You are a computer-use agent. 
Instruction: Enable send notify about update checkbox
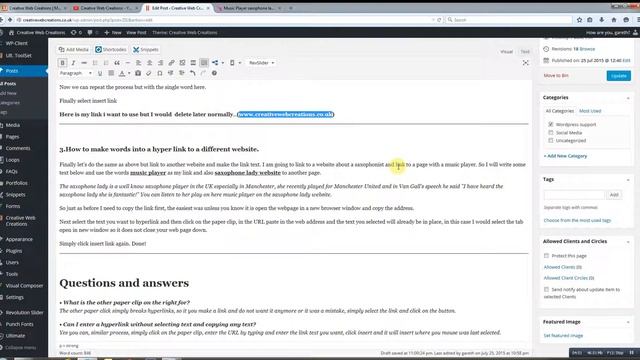[546, 289]
